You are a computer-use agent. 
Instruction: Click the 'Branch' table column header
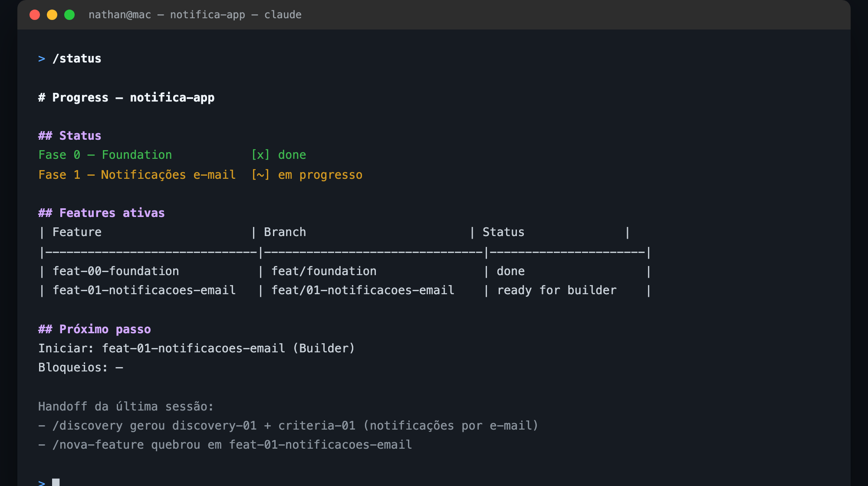coord(285,232)
